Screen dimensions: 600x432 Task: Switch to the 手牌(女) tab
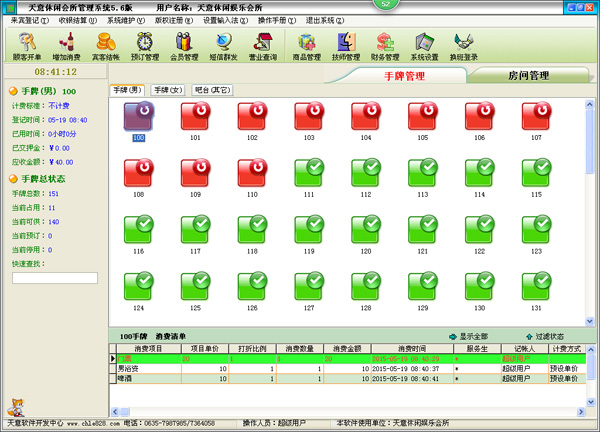(x=168, y=90)
